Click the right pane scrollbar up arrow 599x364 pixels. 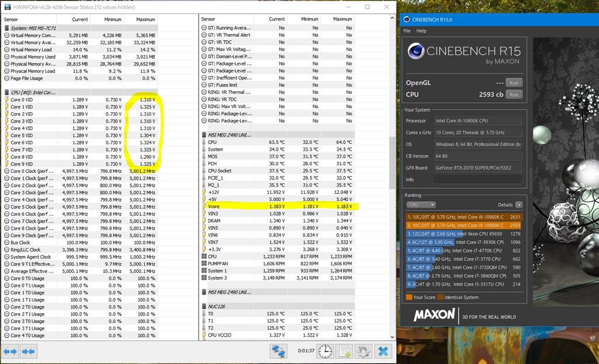(x=392, y=18)
